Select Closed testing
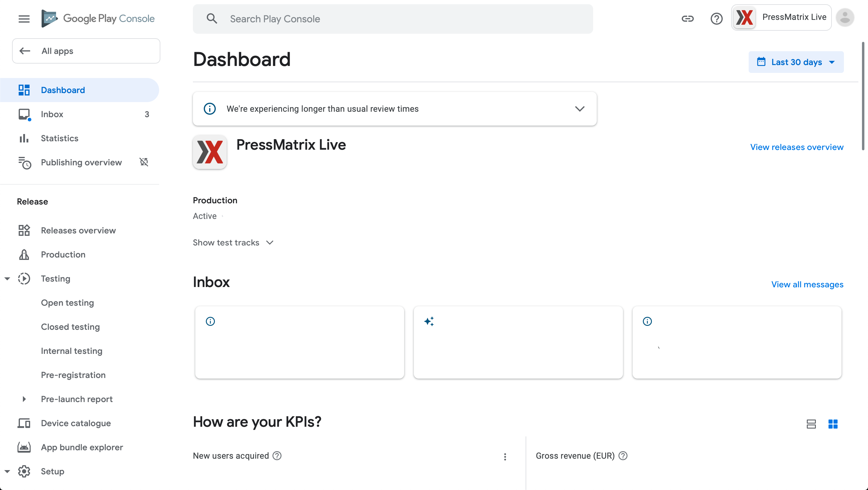 (x=70, y=327)
